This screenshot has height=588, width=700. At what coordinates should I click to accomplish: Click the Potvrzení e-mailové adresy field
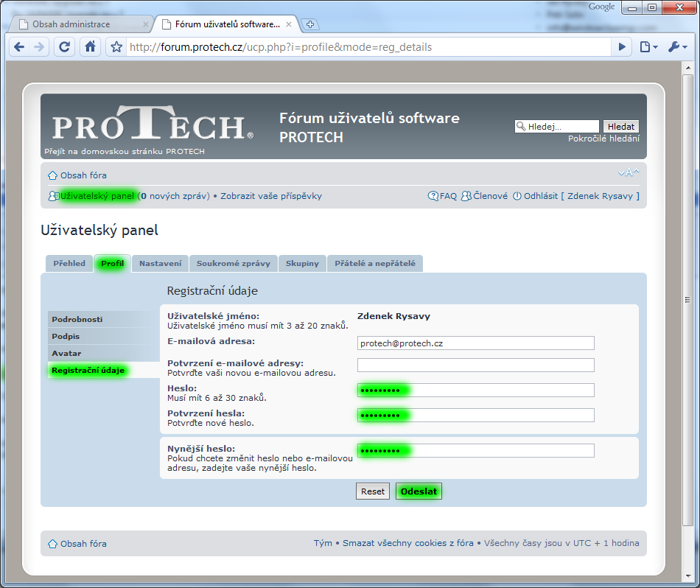point(475,365)
